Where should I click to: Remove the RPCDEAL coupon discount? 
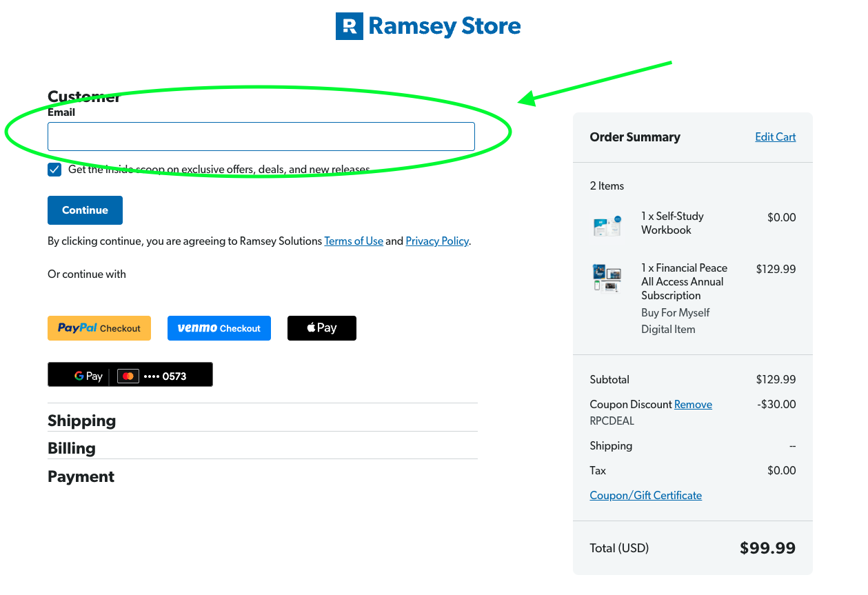point(693,405)
